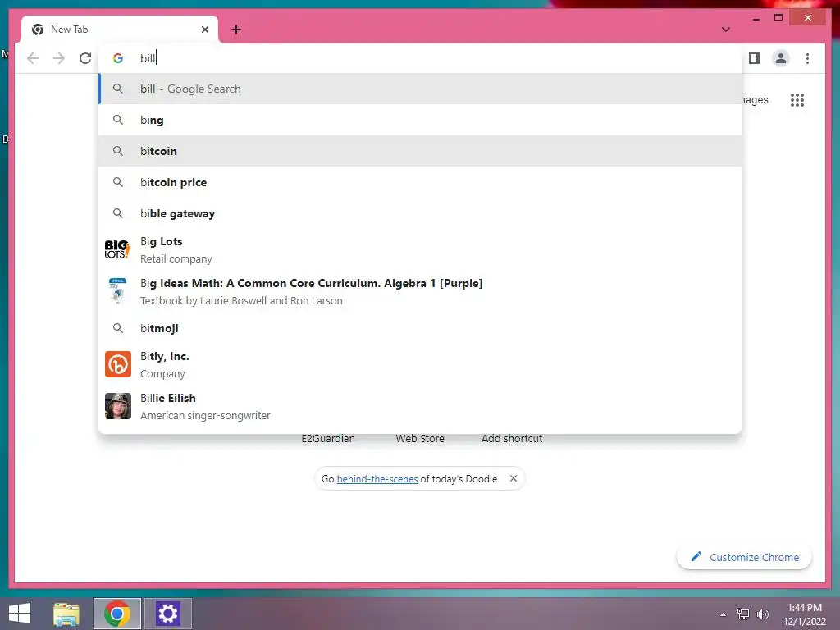Screen dimensions: 840x630
Task: Open the Web Store shortcut
Action: click(420, 438)
